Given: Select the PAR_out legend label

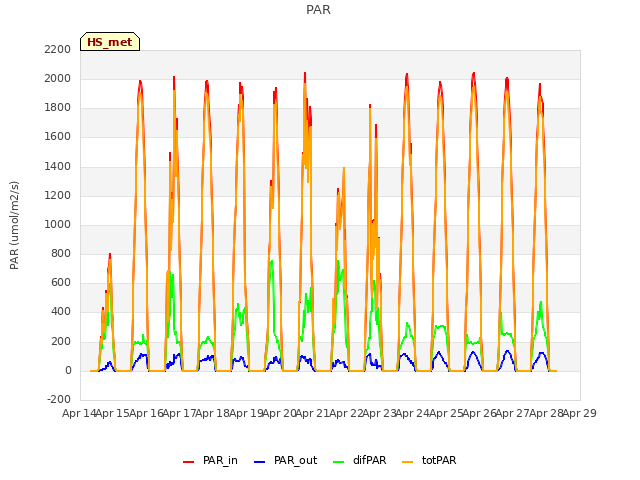Looking at the screenshot, I should pyautogui.click(x=296, y=460).
